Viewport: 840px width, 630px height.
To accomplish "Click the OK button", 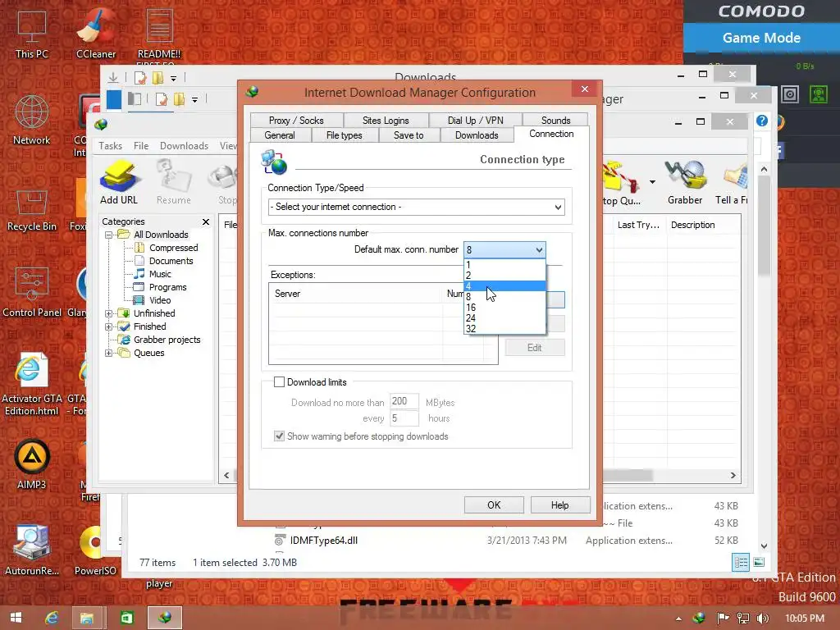I will tap(494, 505).
